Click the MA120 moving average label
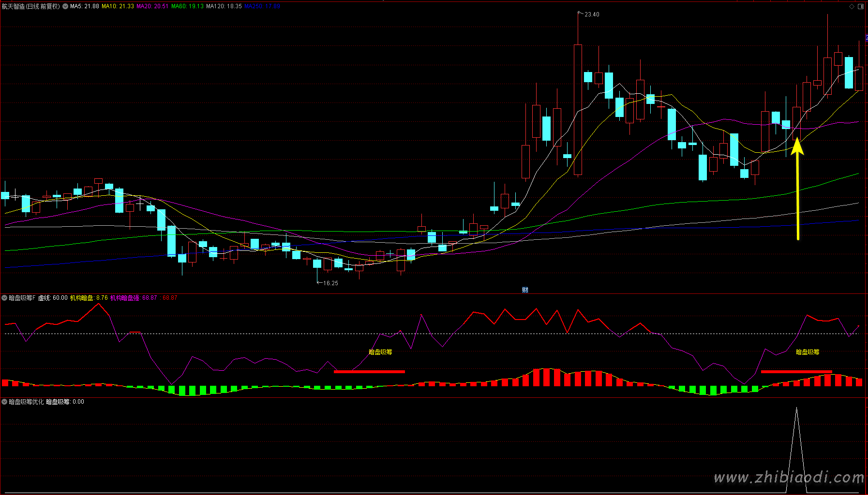Screen dimensions: 868x495 tap(224, 6)
